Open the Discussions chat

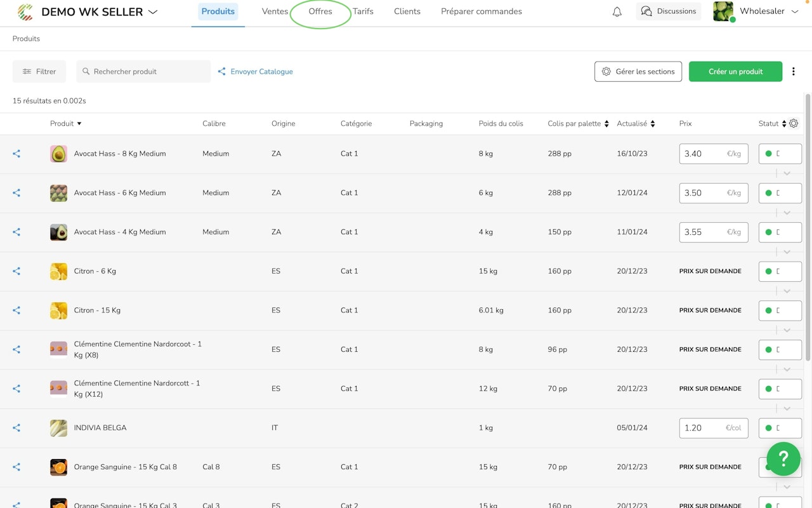[668, 11]
